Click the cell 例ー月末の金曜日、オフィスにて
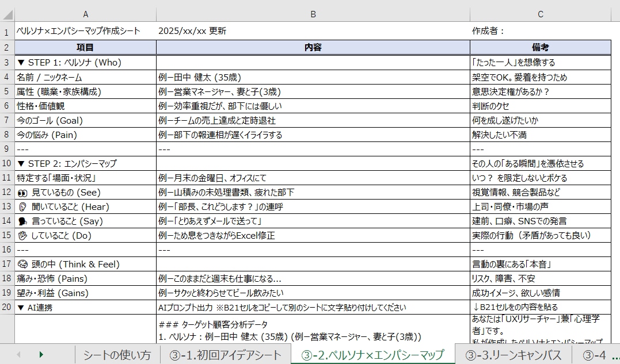 (x=313, y=178)
